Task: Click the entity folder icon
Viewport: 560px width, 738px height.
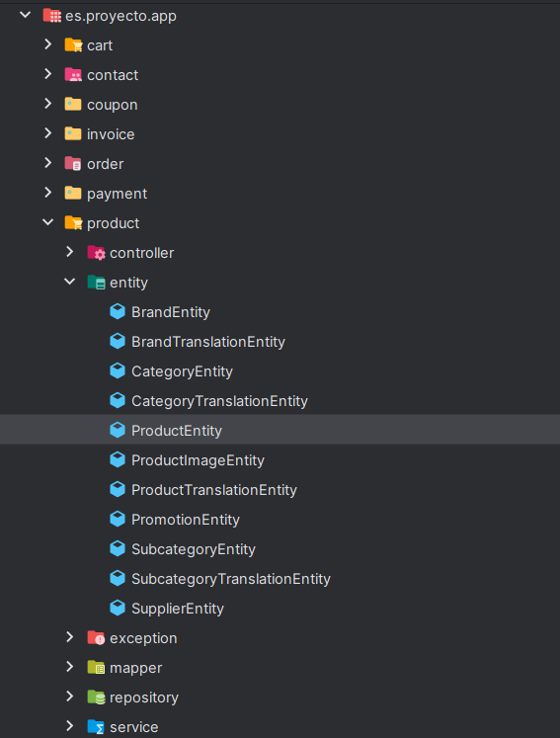Action: click(97, 283)
